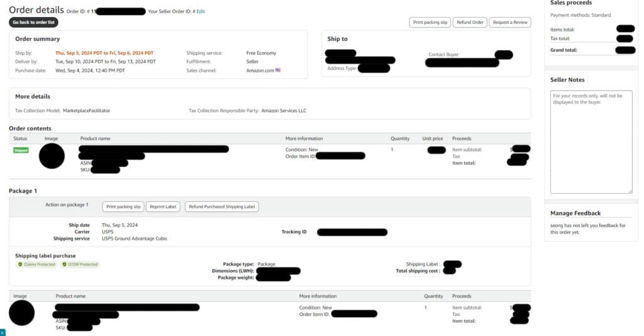Click the US flag icon beside Amazon.com

tap(278, 70)
